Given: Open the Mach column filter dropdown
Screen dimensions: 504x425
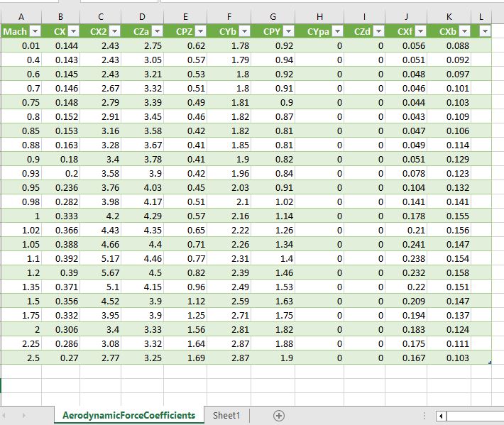Looking at the screenshot, I should [x=34, y=32].
